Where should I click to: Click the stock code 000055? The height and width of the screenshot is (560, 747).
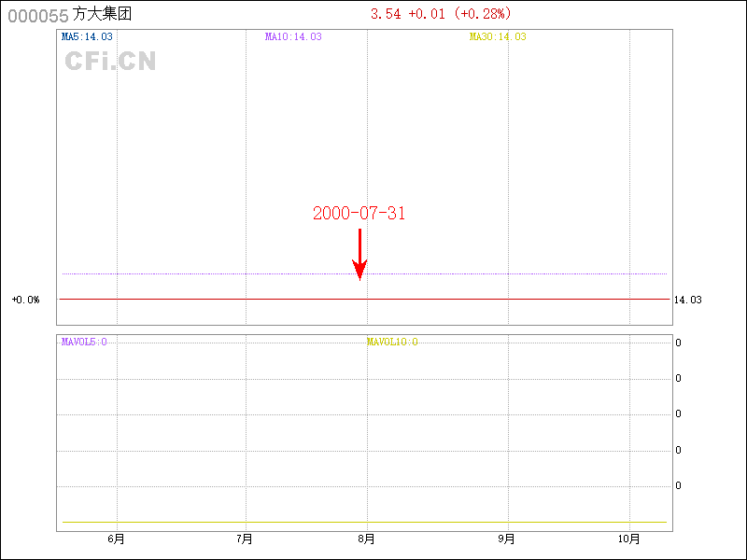(38, 16)
